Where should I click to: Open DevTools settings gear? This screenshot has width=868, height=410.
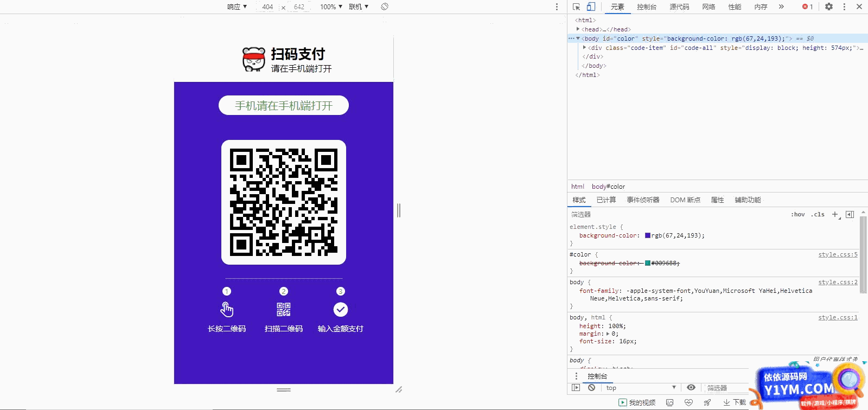[x=829, y=7]
